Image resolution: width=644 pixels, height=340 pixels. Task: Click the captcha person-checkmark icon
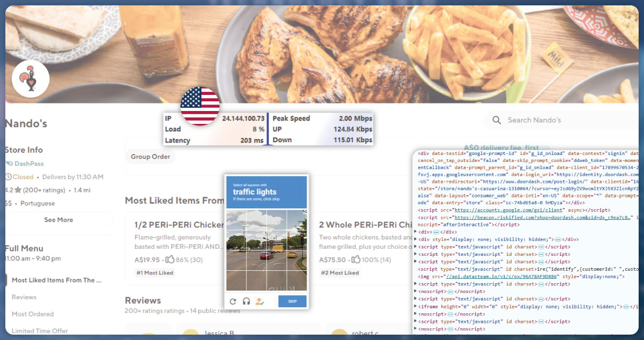[260, 301]
